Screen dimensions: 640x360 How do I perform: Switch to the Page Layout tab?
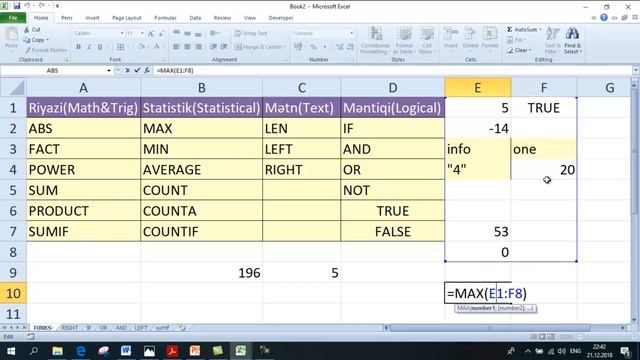coord(127,18)
